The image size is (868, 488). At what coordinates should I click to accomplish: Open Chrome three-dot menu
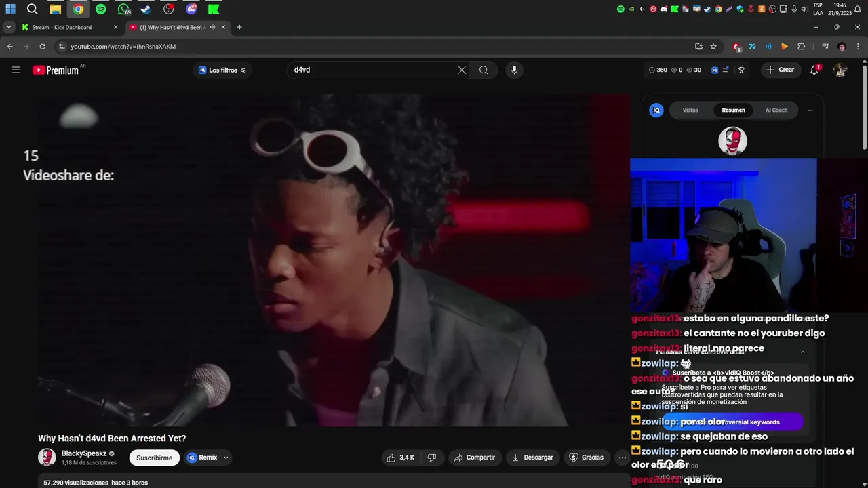[x=858, y=47]
